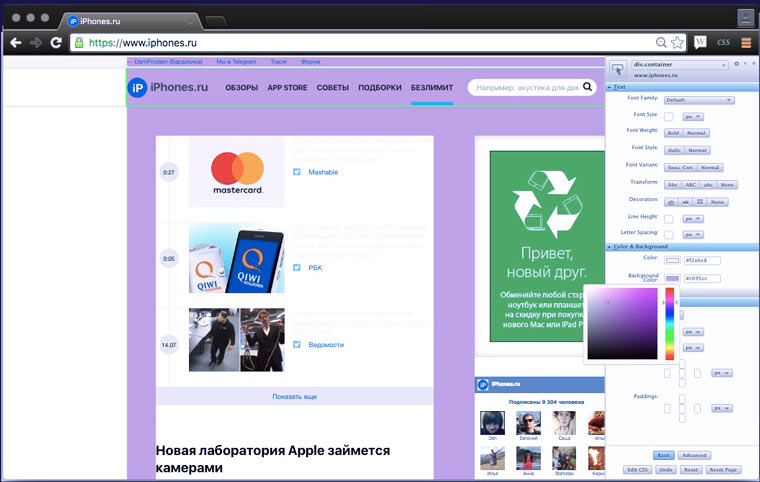This screenshot has height=482, width=760.
Task: Collapse the Text section header
Action: point(682,87)
